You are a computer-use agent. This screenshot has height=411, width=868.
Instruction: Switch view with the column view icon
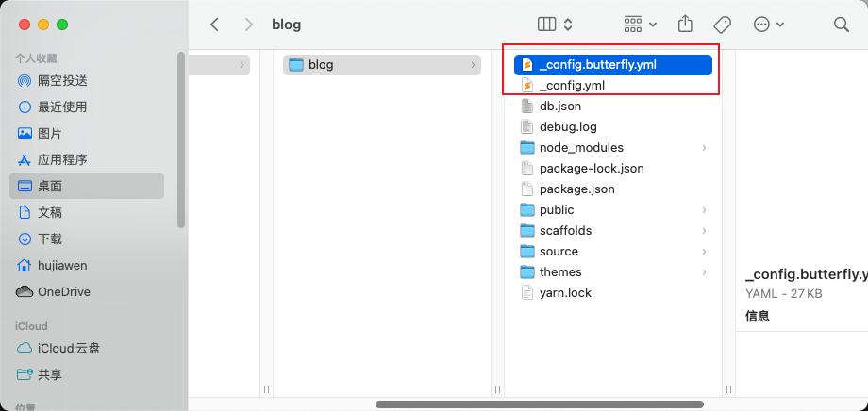click(x=546, y=25)
